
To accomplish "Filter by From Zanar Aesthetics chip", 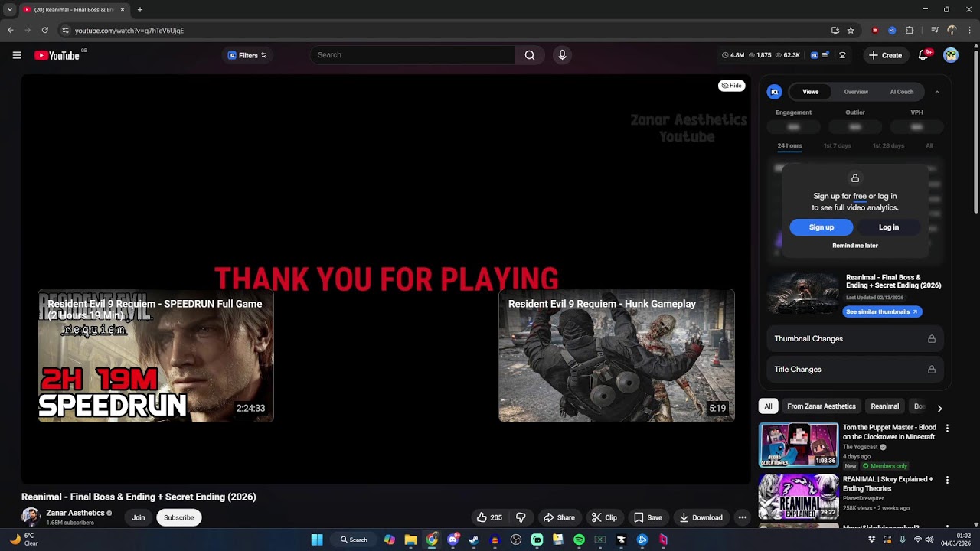I will point(822,406).
